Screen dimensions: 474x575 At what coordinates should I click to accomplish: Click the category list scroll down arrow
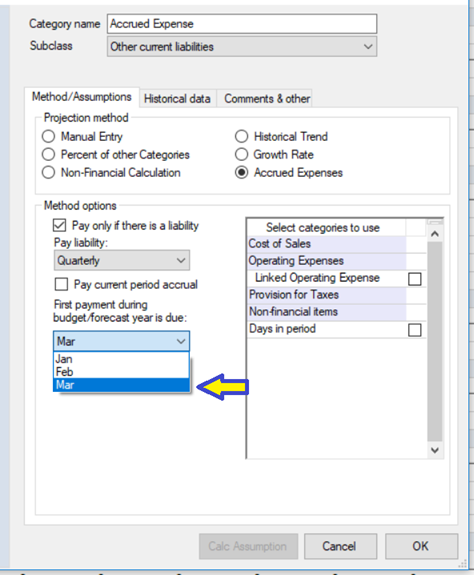435,450
